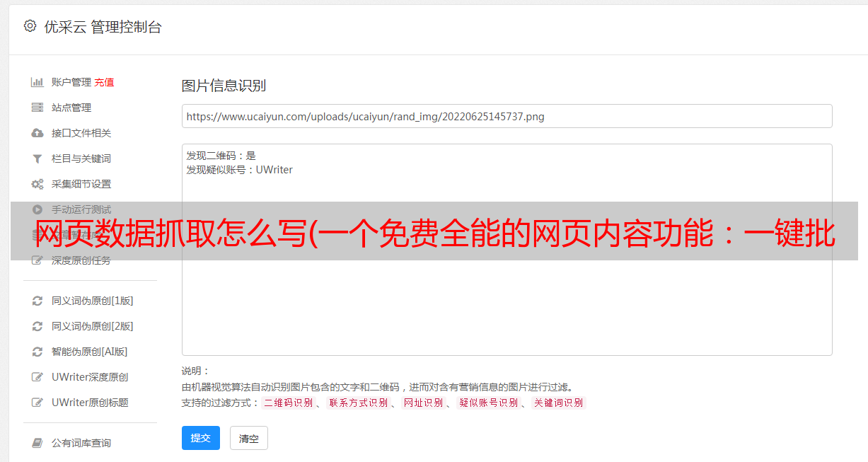
Task: Select 栏目与关键词 menu entry
Action: tap(81, 158)
